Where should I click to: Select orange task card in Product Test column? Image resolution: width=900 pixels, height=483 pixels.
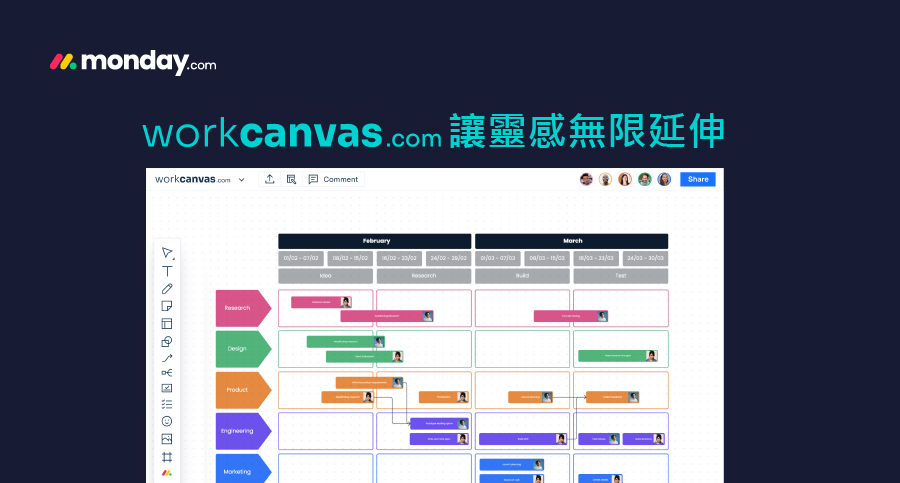point(612,397)
